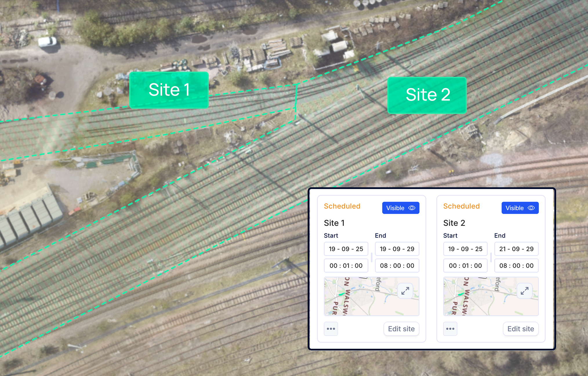Image resolution: width=588 pixels, height=376 pixels.
Task: Expand the Site 2 map thumbnail
Action: tap(525, 290)
